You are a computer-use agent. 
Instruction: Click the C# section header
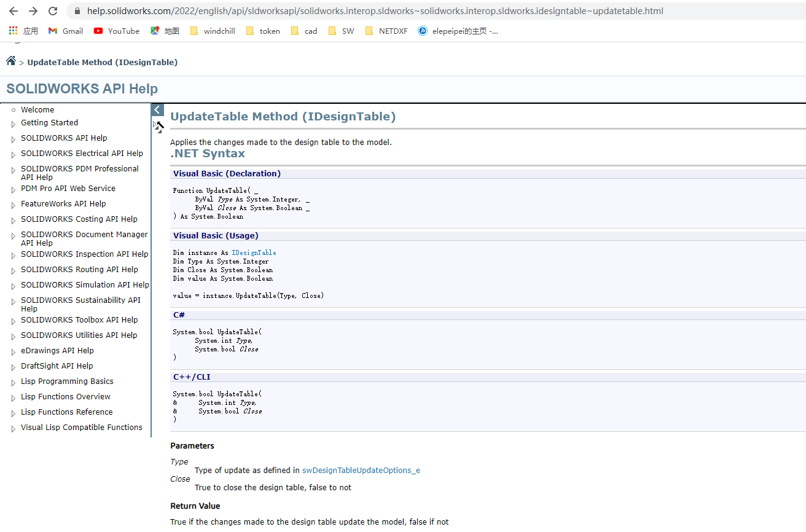pos(179,315)
